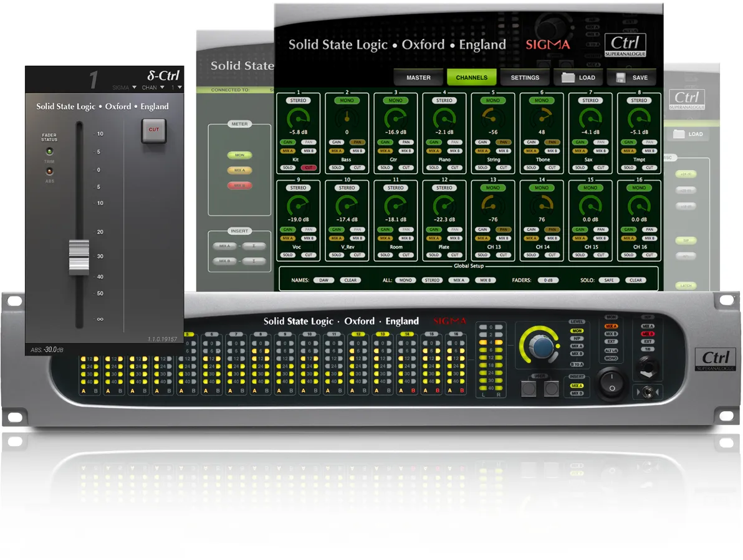Click the Kit channel gain knob
Screen dimensions: 743x560
point(299,117)
